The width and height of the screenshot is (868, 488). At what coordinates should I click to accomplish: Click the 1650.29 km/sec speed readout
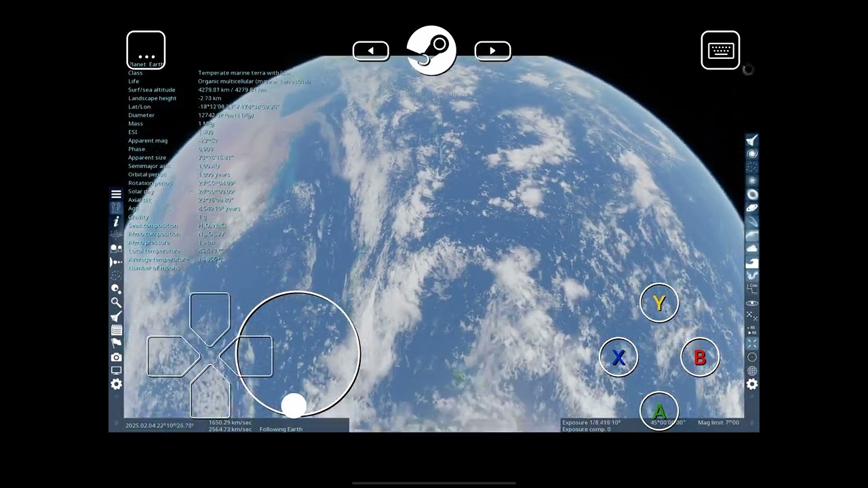pos(230,422)
